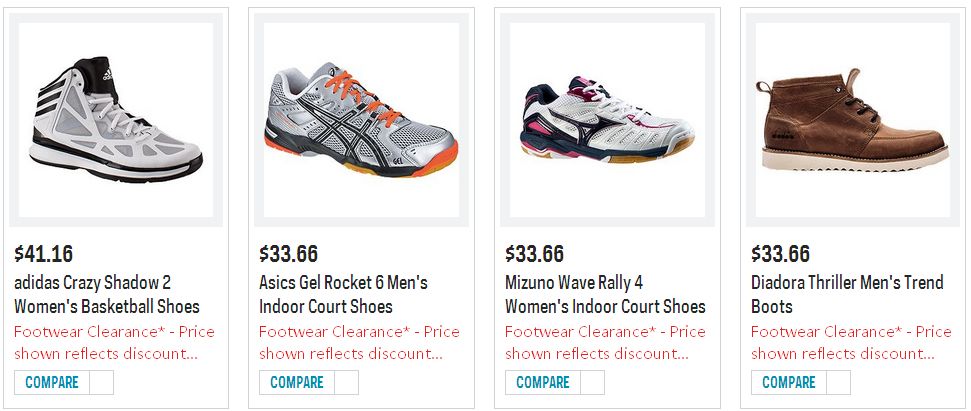Open the Asics Gel Rocket 6 shoe image
The image size is (971, 411).
[361, 119]
